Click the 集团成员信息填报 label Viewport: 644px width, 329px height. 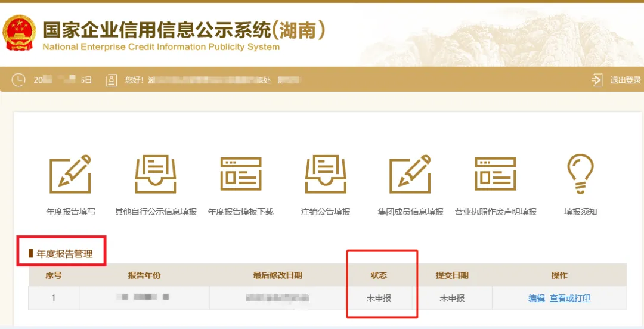pyautogui.click(x=411, y=212)
